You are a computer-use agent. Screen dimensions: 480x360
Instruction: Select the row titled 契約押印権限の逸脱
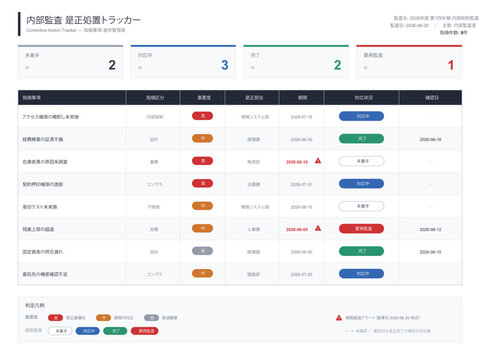[240, 184]
